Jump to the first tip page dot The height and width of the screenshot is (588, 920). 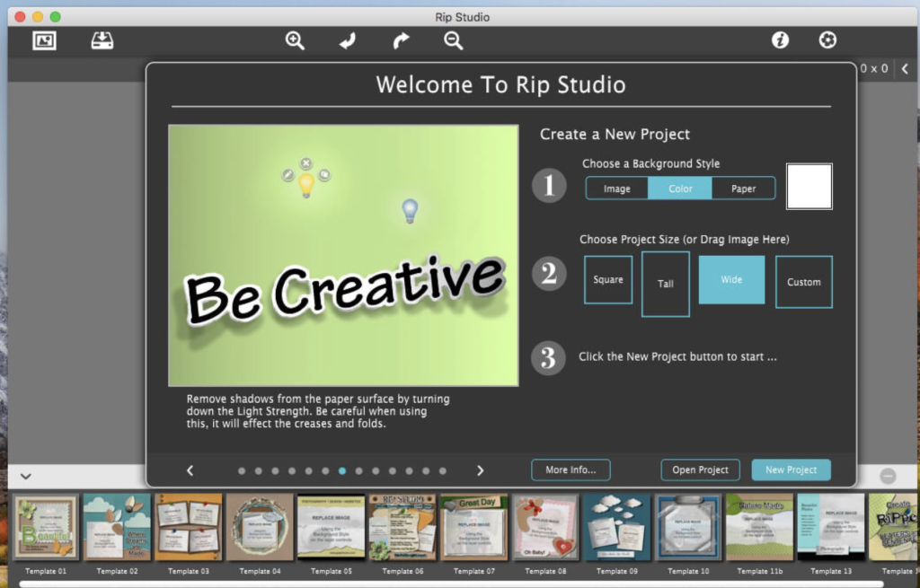coord(242,470)
